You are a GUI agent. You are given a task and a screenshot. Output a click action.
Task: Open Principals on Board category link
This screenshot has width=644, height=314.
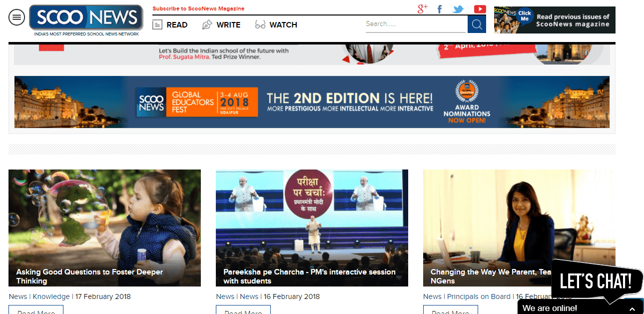pos(479,296)
